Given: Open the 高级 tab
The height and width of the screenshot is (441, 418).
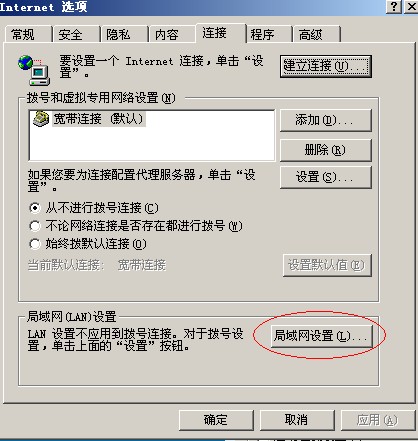Looking at the screenshot, I should [317, 34].
